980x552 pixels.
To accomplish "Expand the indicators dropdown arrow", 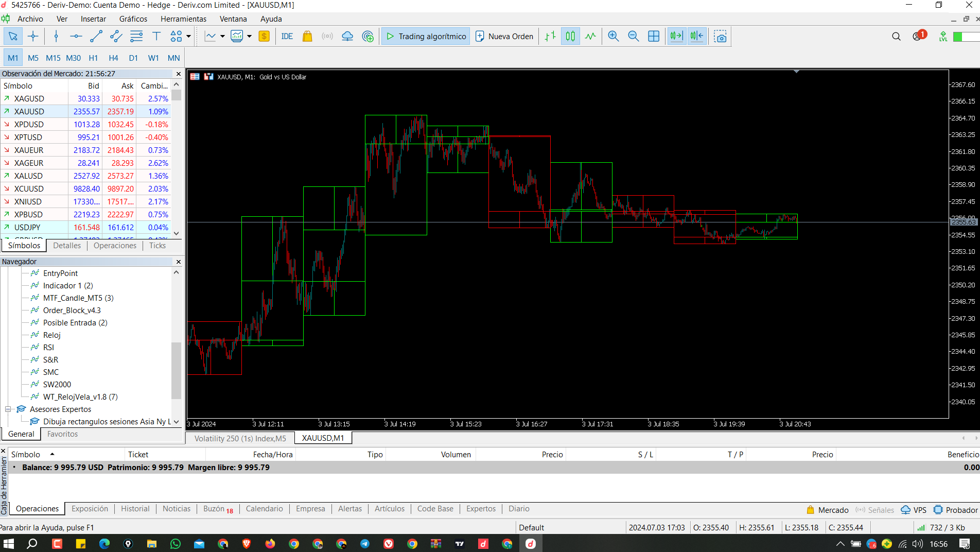I will point(249,36).
